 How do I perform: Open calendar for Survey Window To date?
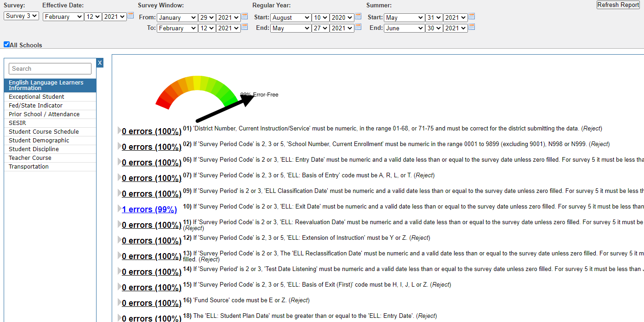click(245, 28)
